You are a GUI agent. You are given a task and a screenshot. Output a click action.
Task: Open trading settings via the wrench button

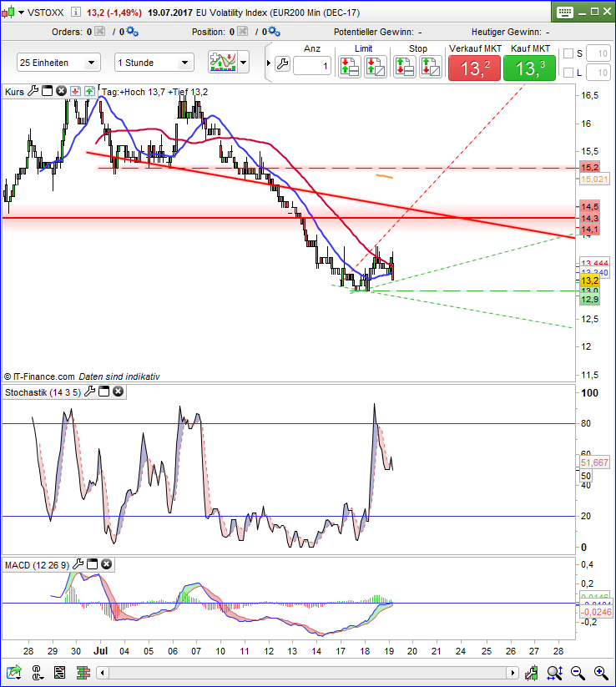click(283, 64)
